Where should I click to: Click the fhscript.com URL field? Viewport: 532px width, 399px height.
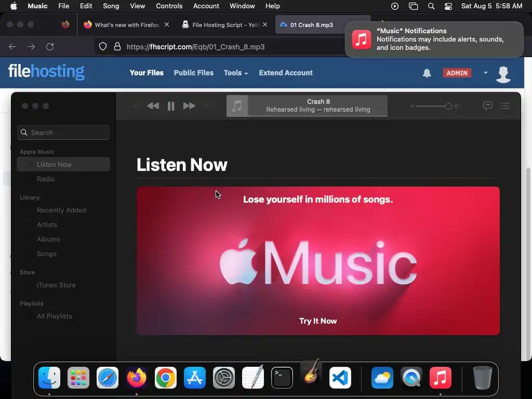(195, 47)
